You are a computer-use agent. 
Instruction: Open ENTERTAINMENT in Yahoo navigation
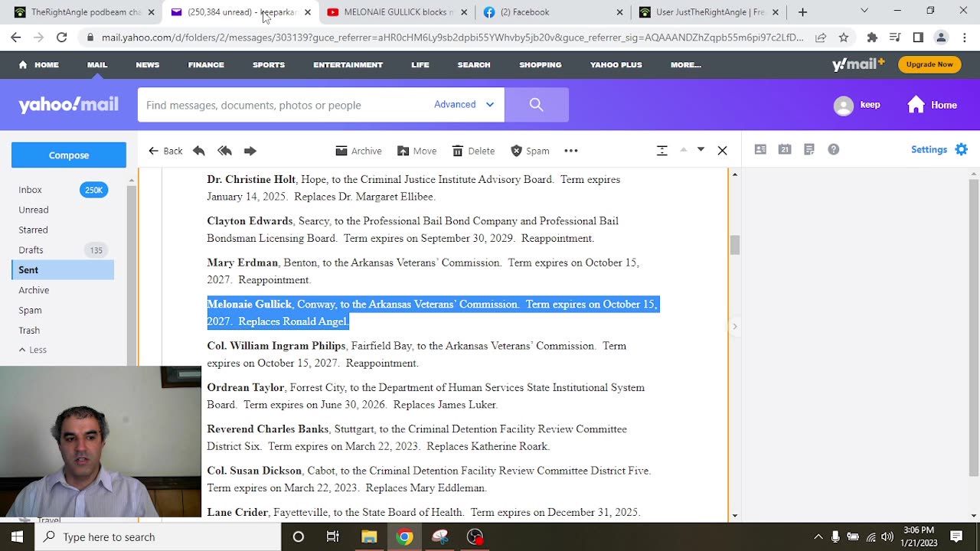(x=348, y=65)
